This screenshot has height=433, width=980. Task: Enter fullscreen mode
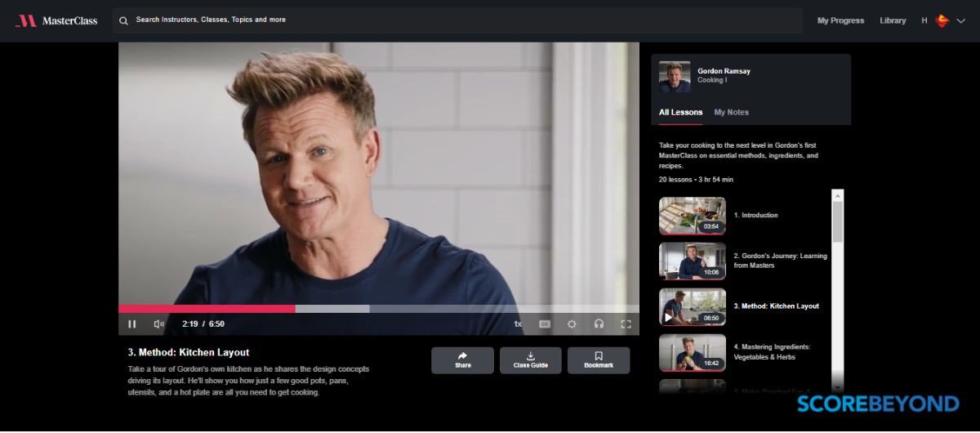pyautogui.click(x=626, y=324)
